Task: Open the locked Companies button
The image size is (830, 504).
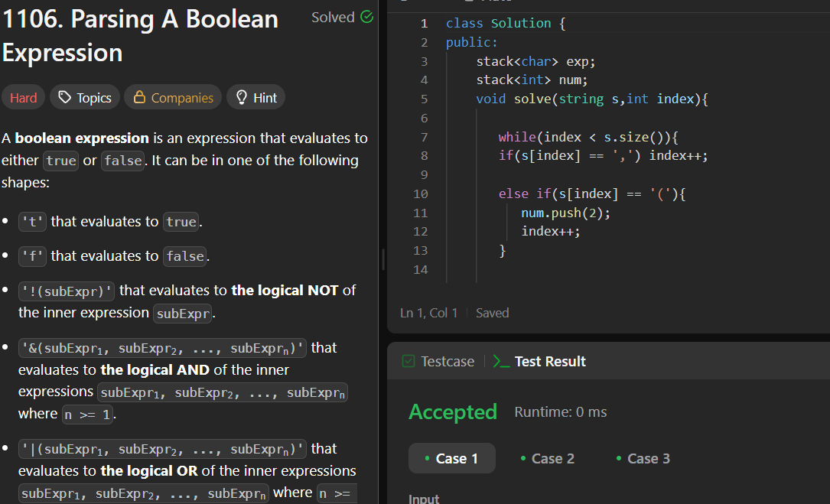Action: 173,97
